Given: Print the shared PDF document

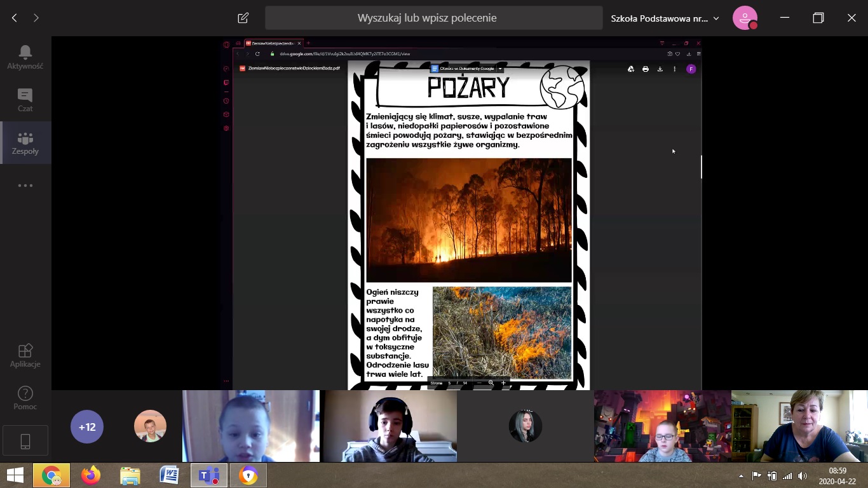Looking at the screenshot, I should click(x=646, y=69).
